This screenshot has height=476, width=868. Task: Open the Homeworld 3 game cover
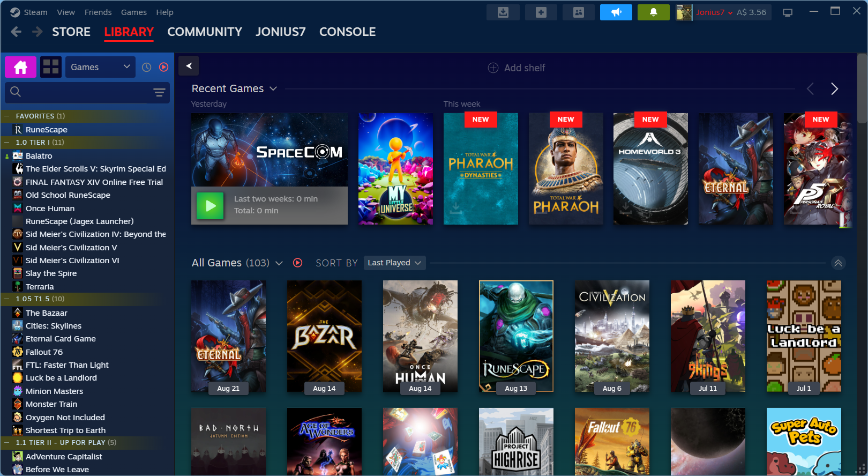click(x=650, y=169)
